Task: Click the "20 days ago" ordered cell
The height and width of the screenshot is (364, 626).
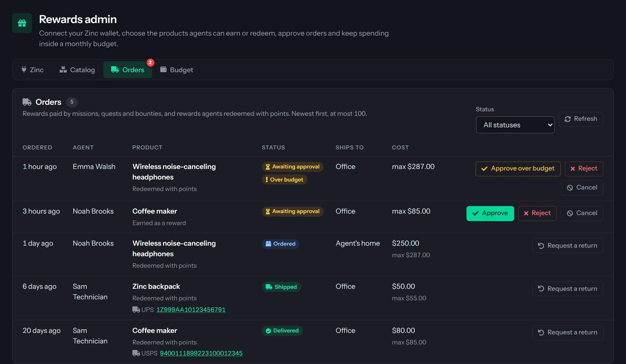Action: coord(41,330)
